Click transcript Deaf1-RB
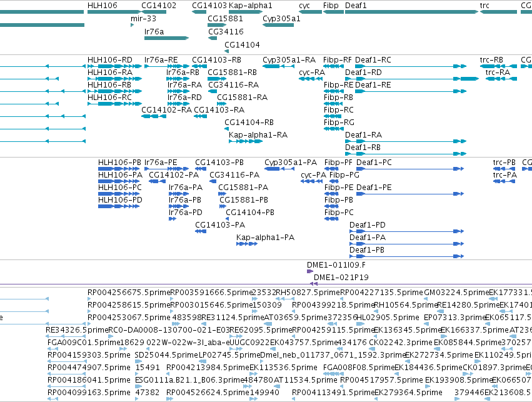532x402 pixels. (x=406, y=154)
